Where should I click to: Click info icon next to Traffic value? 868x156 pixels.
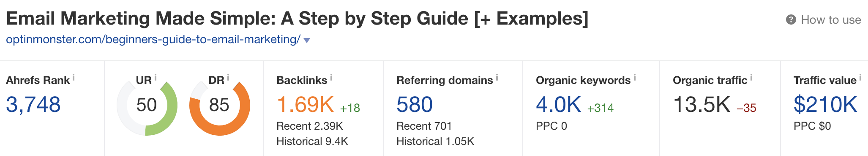tap(860, 77)
